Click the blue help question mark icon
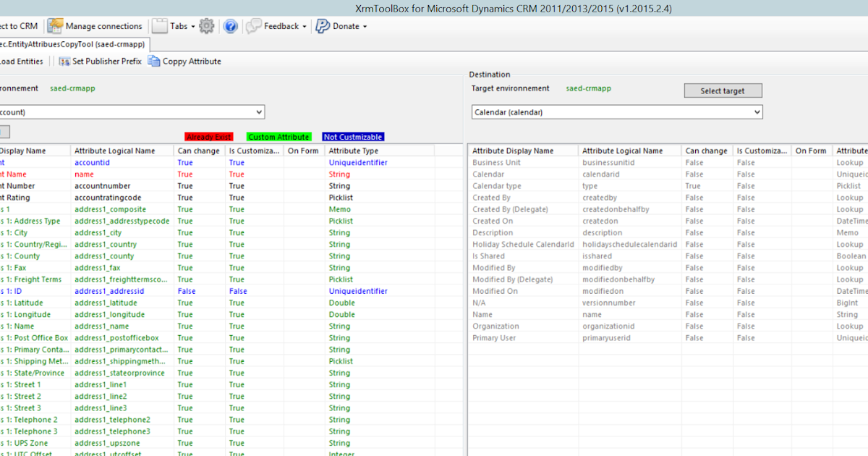The width and height of the screenshot is (868, 456). (x=231, y=25)
